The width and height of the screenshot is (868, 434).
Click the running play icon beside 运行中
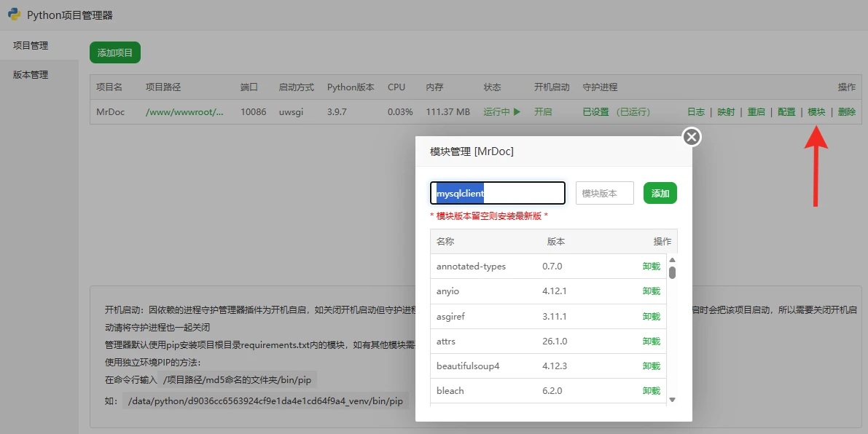click(x=517, y=111)
